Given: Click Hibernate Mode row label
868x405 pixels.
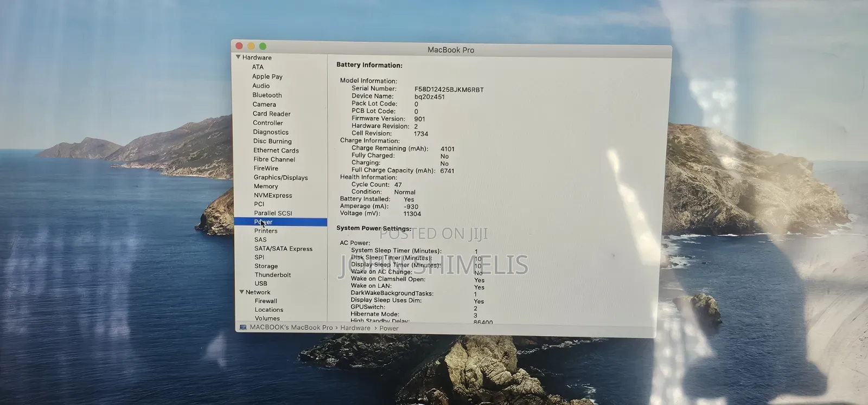Looking at the screenshot, I should pos(375,314).
